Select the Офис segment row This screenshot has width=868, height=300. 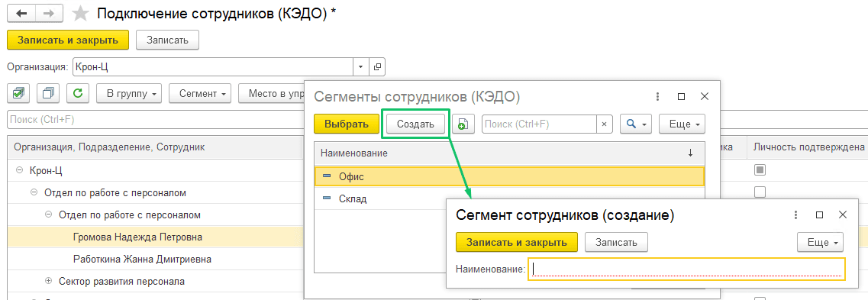tap(509, 176)
